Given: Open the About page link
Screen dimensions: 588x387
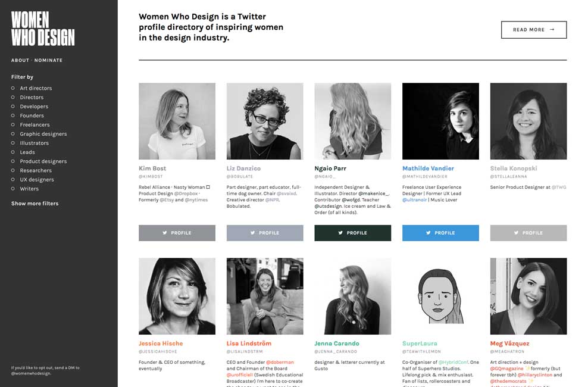Looking at the screenshot, I should pos(20,60).
